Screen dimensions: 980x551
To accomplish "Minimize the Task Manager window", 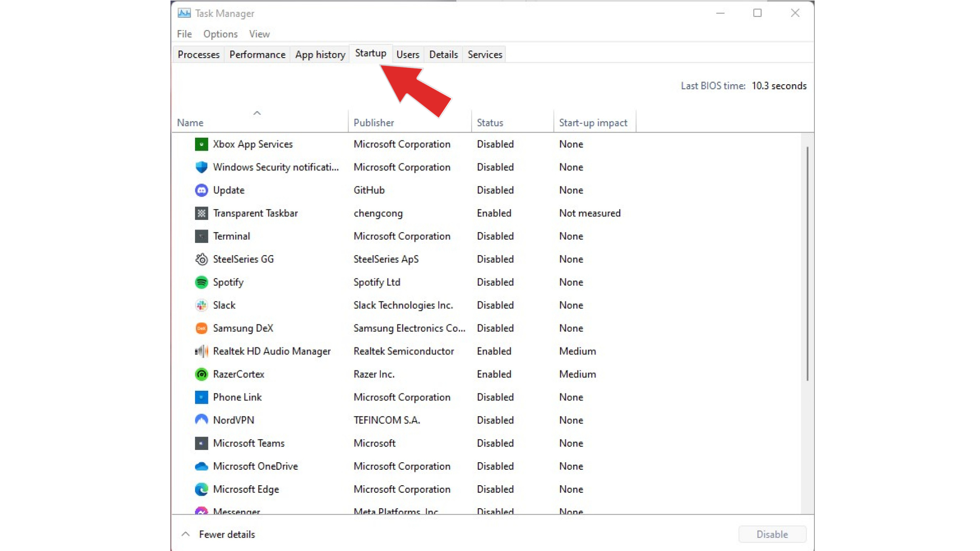I will click(x=720, y=13).
